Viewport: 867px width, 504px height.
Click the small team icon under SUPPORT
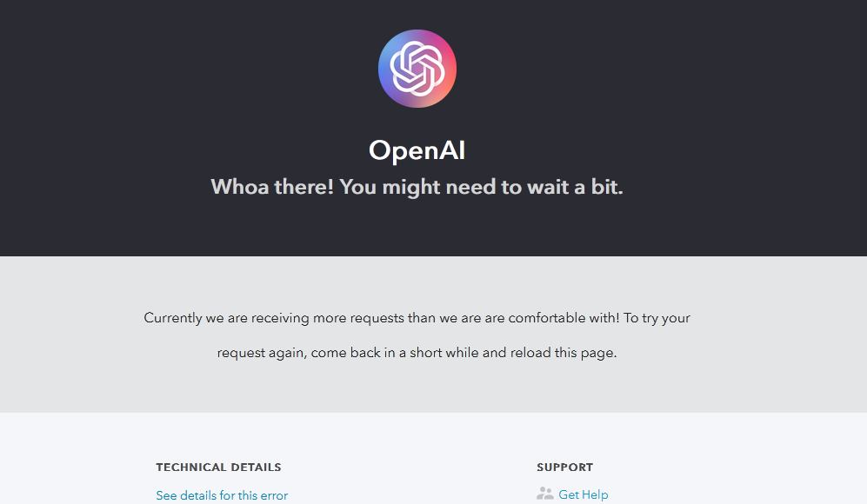[x=545, y=494]
